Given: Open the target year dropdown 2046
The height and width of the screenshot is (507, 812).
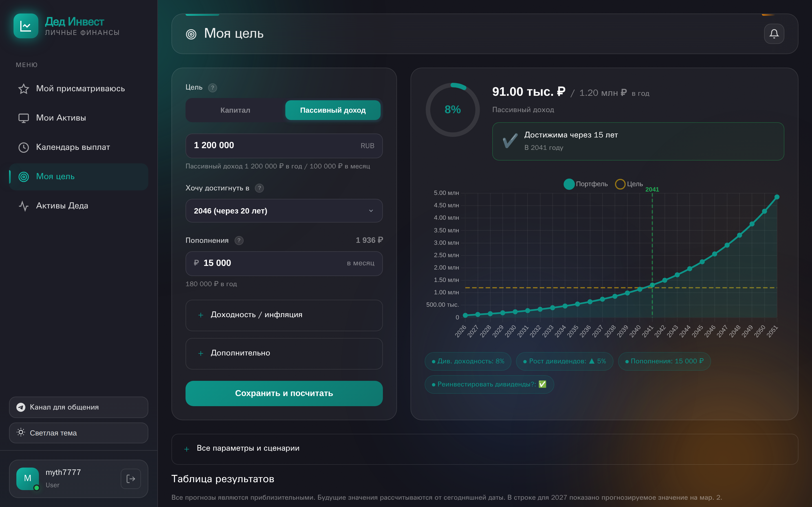Looking at the screenshot, I should (x=284, y=211).
